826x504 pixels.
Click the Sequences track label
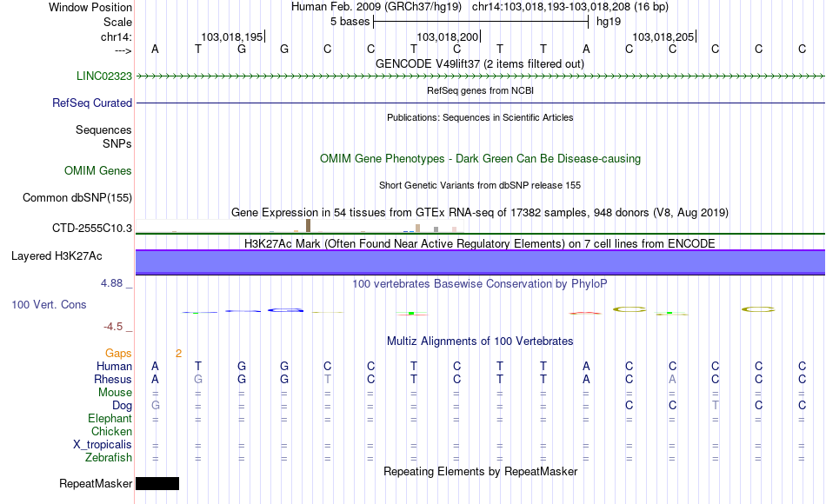(103, 129)
